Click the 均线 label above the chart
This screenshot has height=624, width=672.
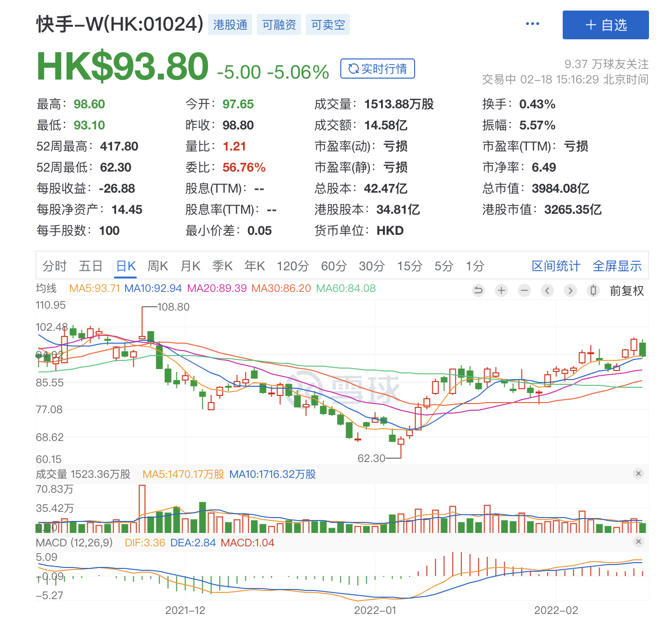click(x=46, y=288)
